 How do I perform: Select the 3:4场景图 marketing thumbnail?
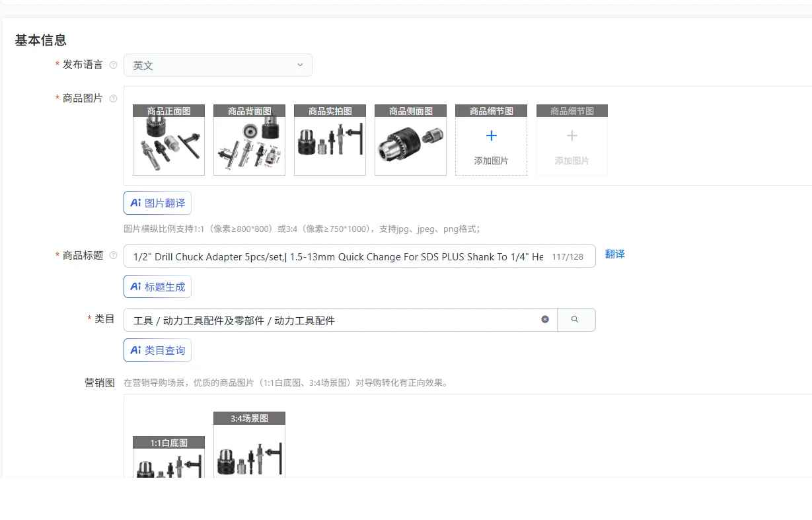coord(249,445)
